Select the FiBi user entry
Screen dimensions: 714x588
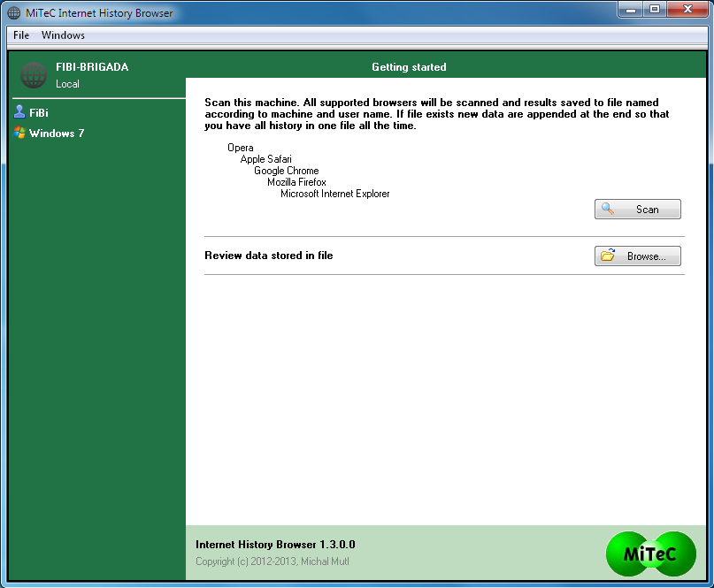click(32, 112)
